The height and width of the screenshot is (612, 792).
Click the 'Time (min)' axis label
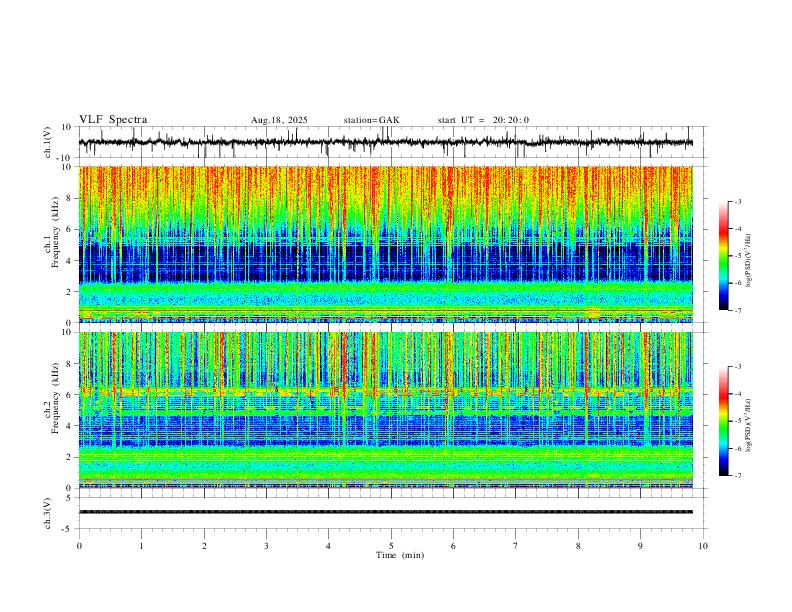click(400, 555)
